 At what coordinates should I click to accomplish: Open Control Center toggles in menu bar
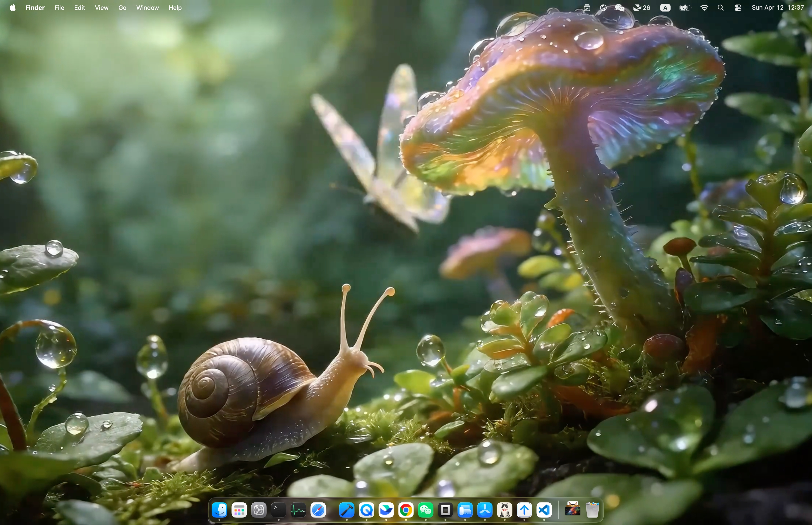coord(738,8)
